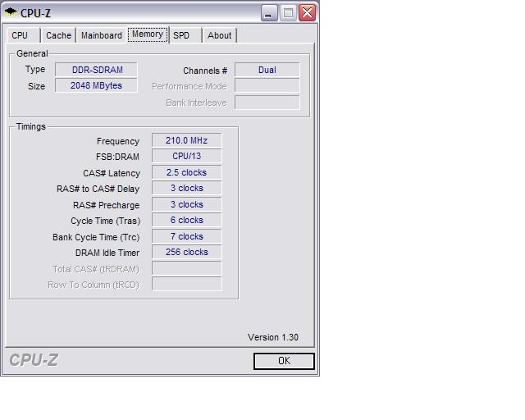Go to the Mainboard tab
Screen dimensions: 525x420
tap(102, 35)
